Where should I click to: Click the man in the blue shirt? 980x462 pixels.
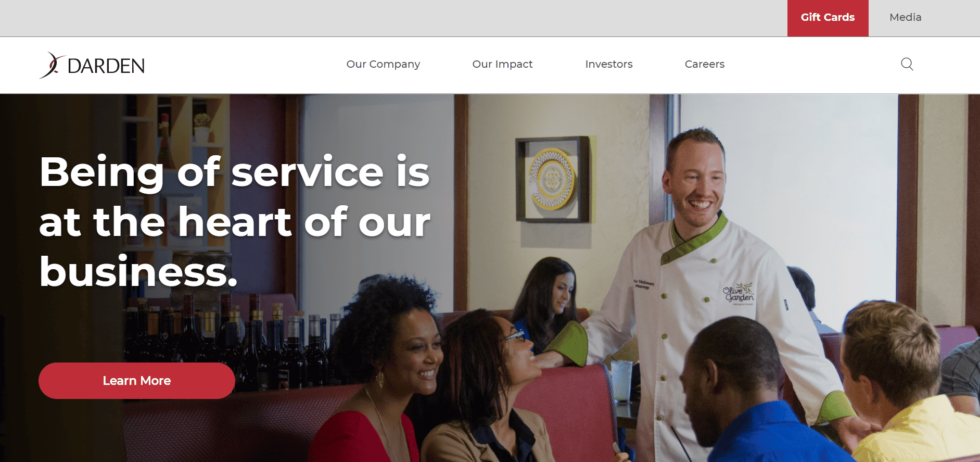point(755,396)
